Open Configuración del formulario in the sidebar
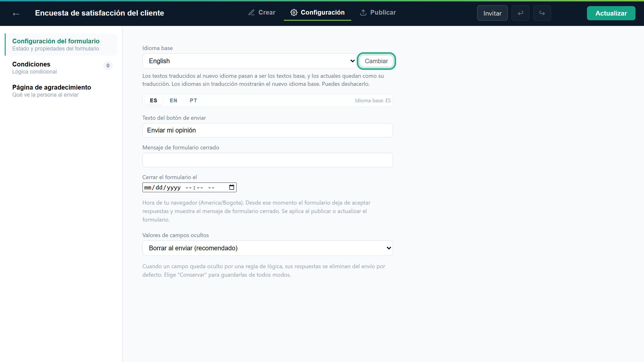 (61, 45)
